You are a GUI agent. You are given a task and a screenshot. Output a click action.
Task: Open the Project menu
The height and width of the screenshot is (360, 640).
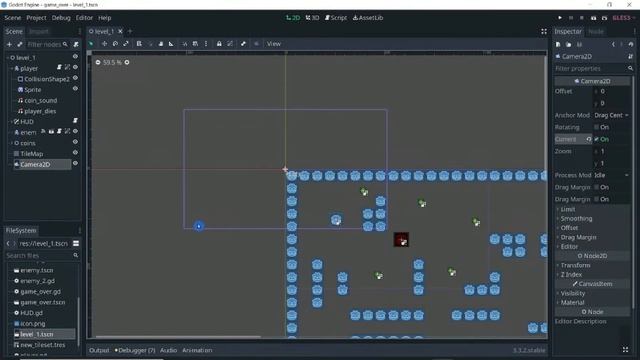pyautogui.click(x=36, y=18)
